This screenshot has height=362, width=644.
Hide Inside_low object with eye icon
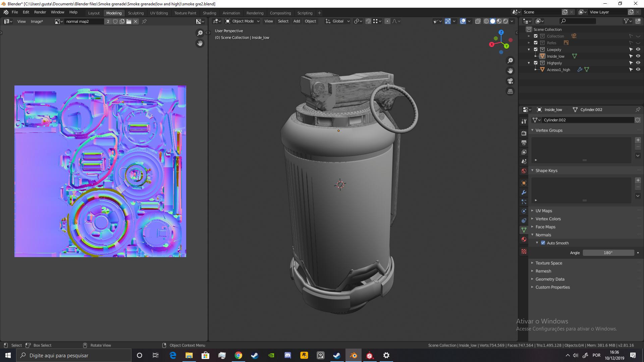pyautogui.click(x=638, y=56)
